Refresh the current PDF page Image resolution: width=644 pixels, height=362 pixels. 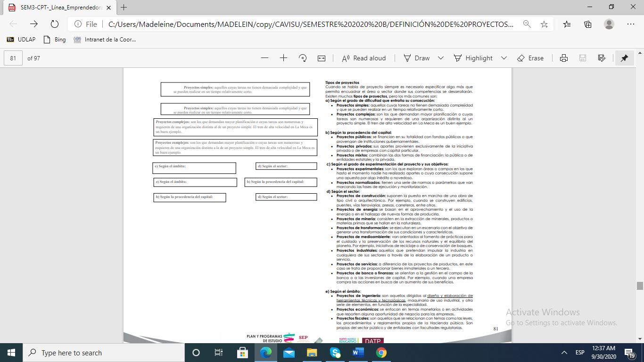point(54,24)
